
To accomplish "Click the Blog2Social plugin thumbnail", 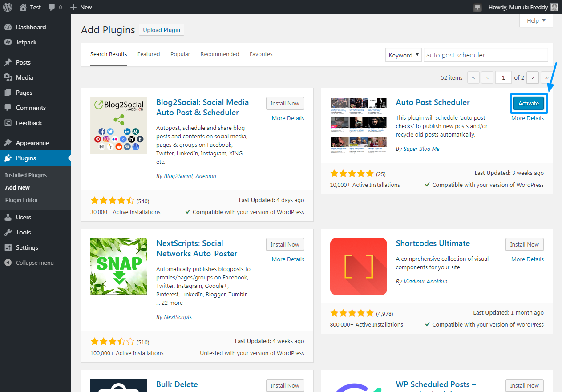I will click(x=119, y=125).
